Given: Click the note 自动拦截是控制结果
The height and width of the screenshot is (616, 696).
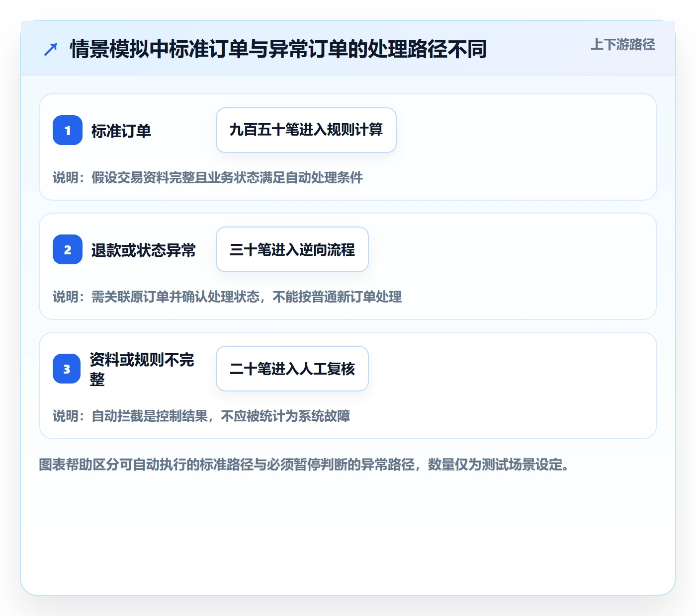Looking at the screenshot, I should point(150,416).
